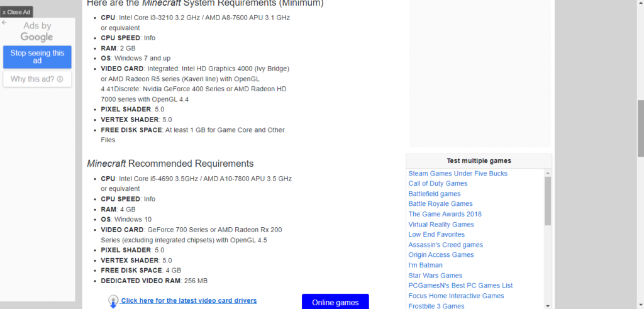
Task: Open Star Wars Games link
Action: point(435,275)
